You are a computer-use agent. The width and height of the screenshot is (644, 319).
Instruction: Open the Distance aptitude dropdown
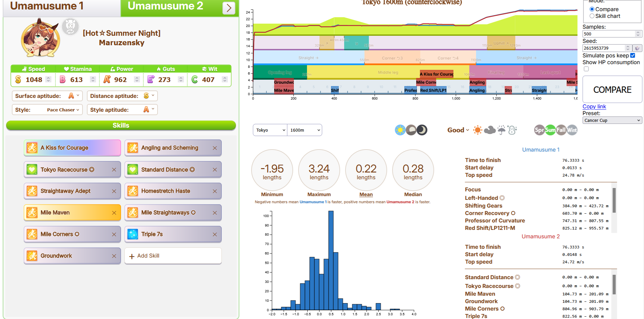pos(122,96)
